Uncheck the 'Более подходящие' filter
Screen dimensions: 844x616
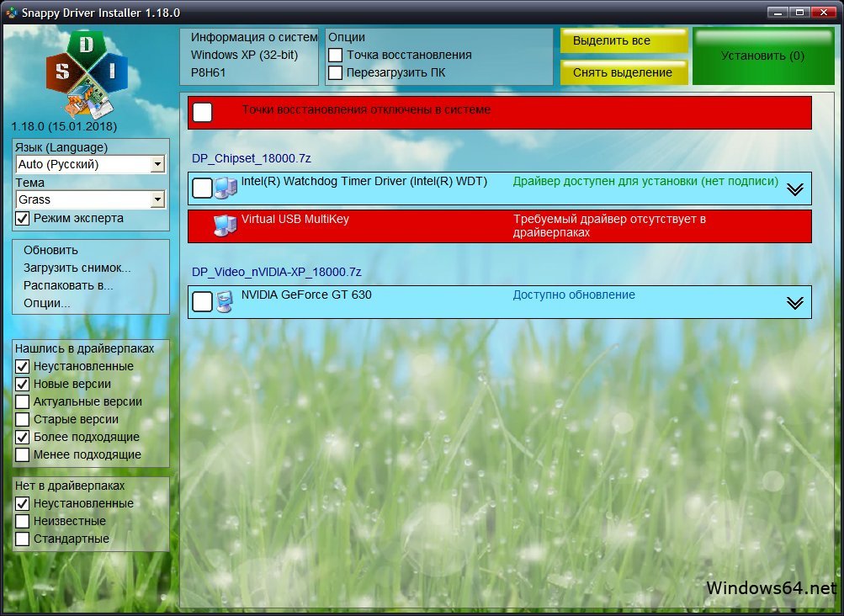click(22, 438)
